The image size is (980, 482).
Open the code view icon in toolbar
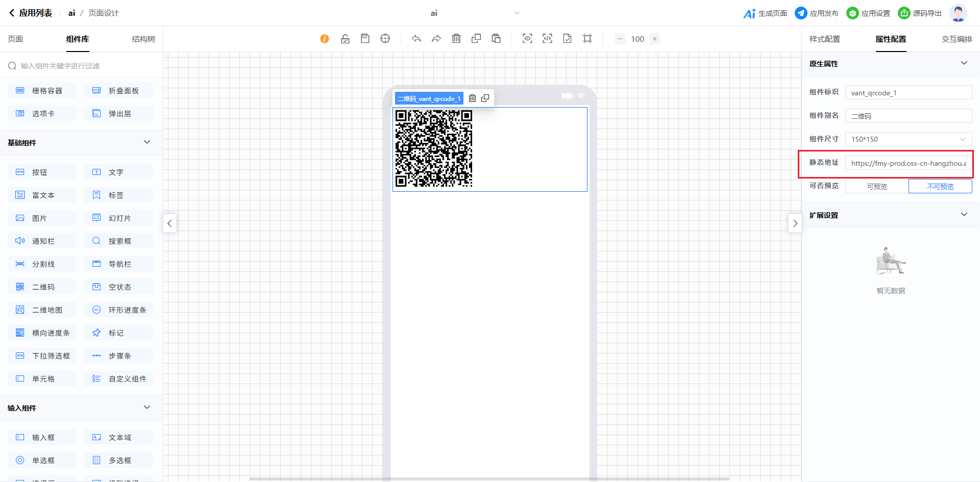[547, 39]
